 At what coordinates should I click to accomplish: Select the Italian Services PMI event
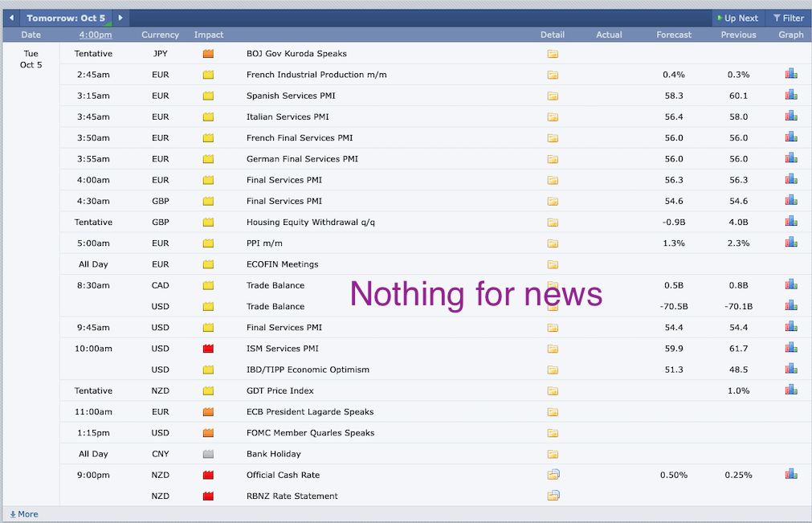tap(288, 117)
